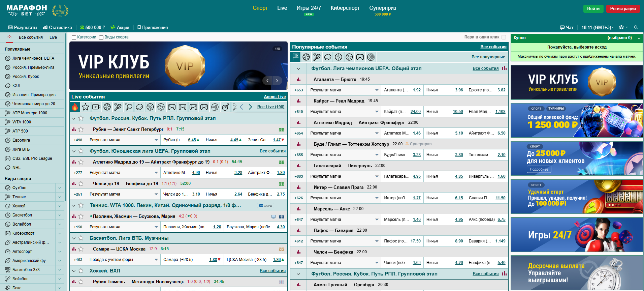Enable the Категории checkbox
The width and height of the screenshot is (644, 291).
(x=74, y=37)
